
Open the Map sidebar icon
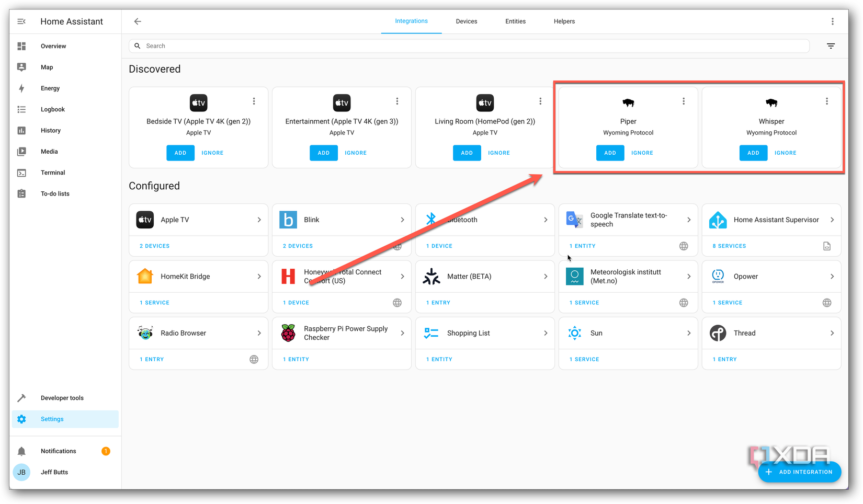click(x=21, y=67)
